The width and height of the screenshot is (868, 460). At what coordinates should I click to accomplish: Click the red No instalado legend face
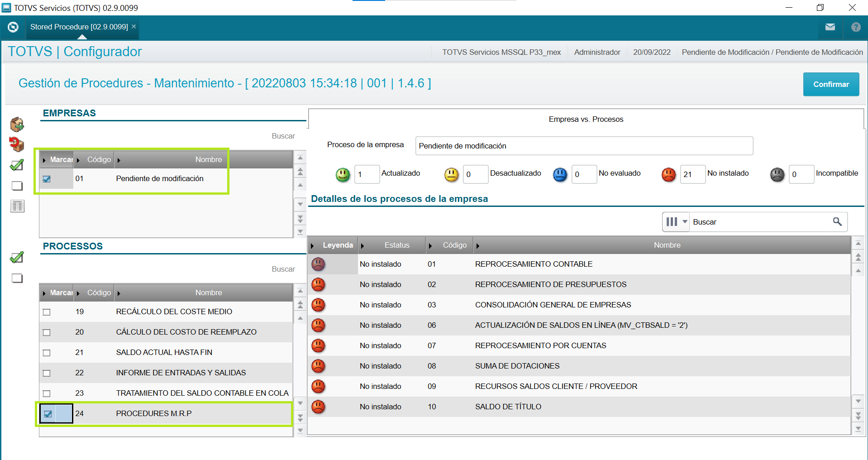(x=669, y=174)
